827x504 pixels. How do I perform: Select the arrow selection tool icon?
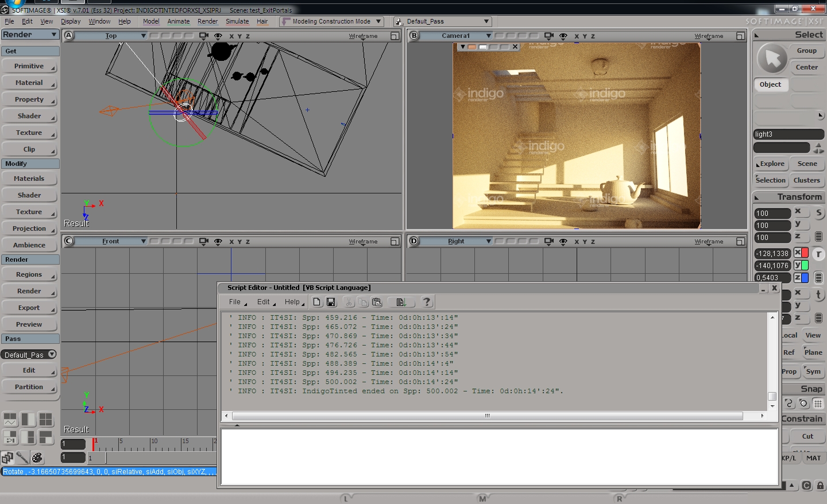772,59
